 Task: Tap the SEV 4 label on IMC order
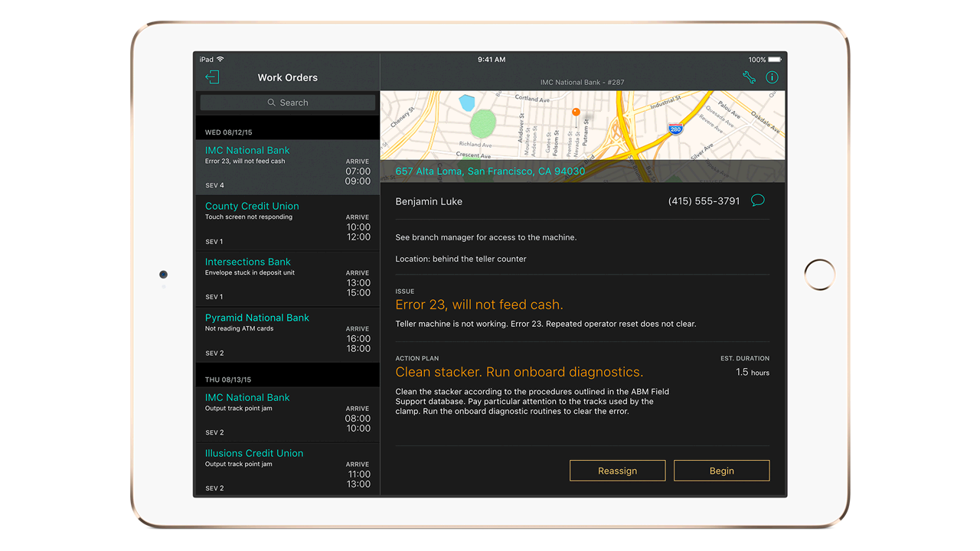(x=214, y=185)
